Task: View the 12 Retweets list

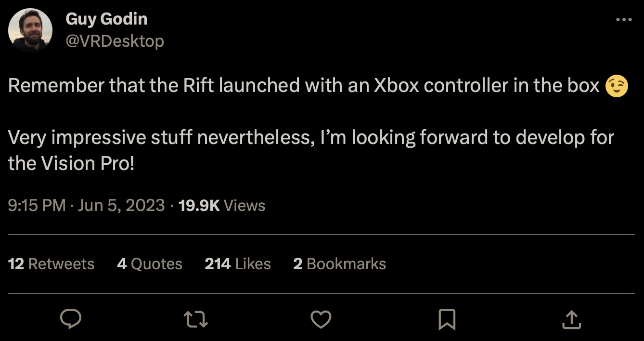Action: (51, 263)
